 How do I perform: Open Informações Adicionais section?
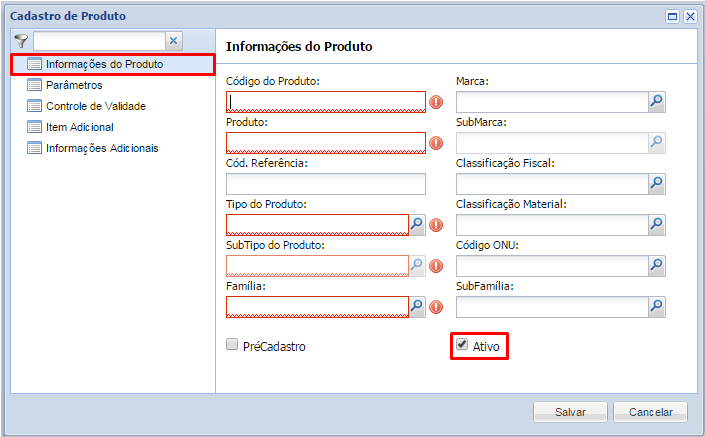[x=101, y=148]
